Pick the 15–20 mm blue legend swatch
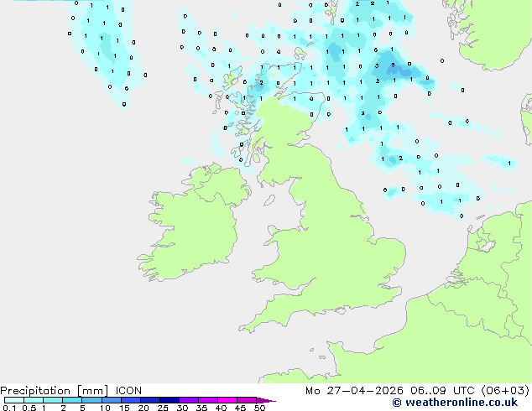This screenshot has height=411, width=532. pos(130,400)
